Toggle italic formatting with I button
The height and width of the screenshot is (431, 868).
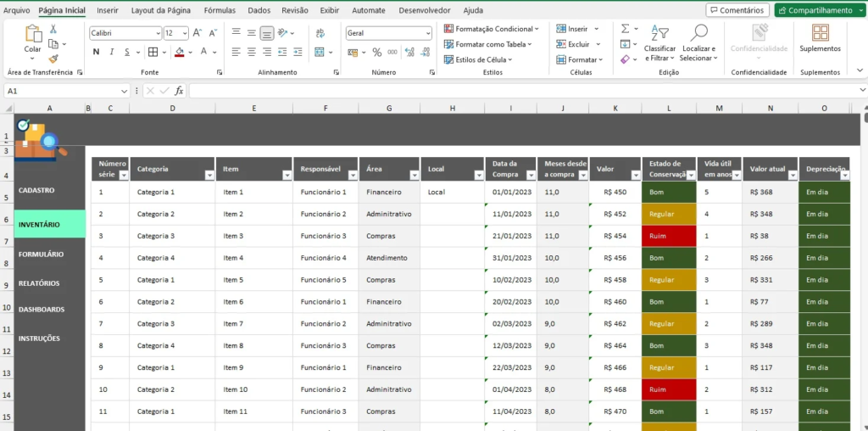coord(113,52)
